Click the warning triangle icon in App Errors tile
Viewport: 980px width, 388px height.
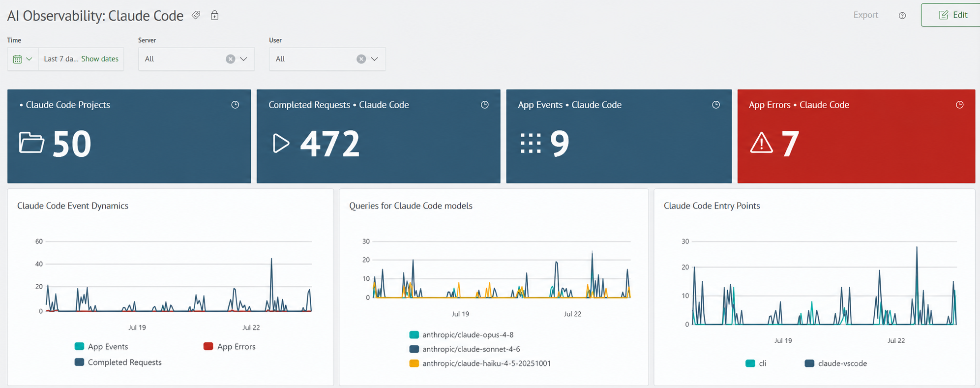pyautogui.click(x=761, y=143)
